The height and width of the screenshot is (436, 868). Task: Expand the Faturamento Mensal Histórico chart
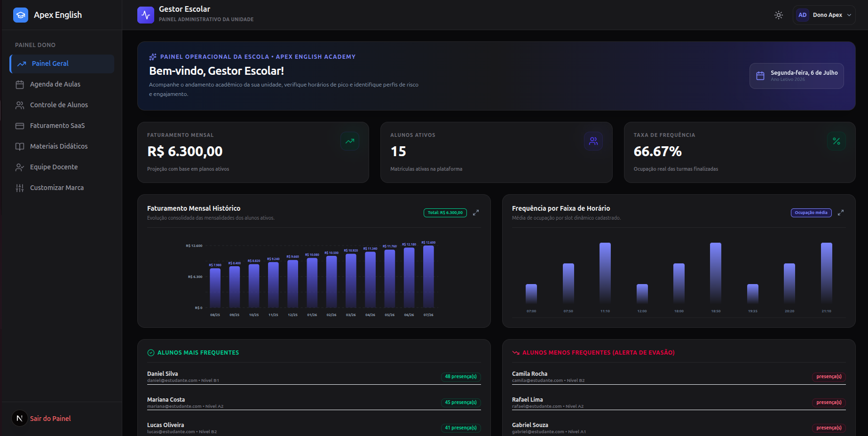476,213
